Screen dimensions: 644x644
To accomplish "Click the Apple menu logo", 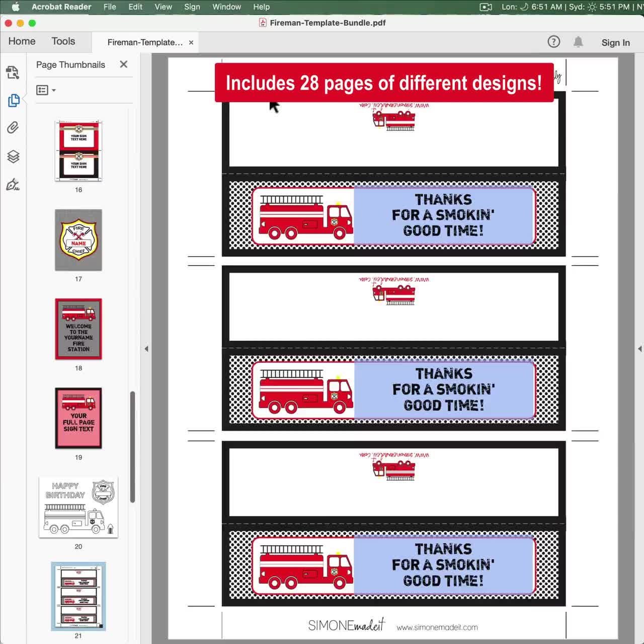I will (x=16, y=7).
